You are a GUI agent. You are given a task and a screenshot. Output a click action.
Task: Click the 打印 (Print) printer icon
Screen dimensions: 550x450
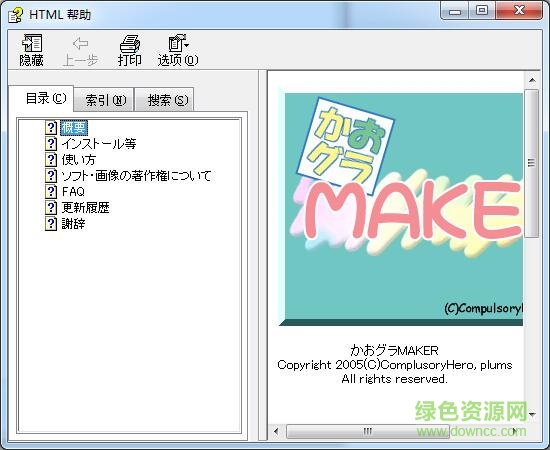tap(130, 43)
